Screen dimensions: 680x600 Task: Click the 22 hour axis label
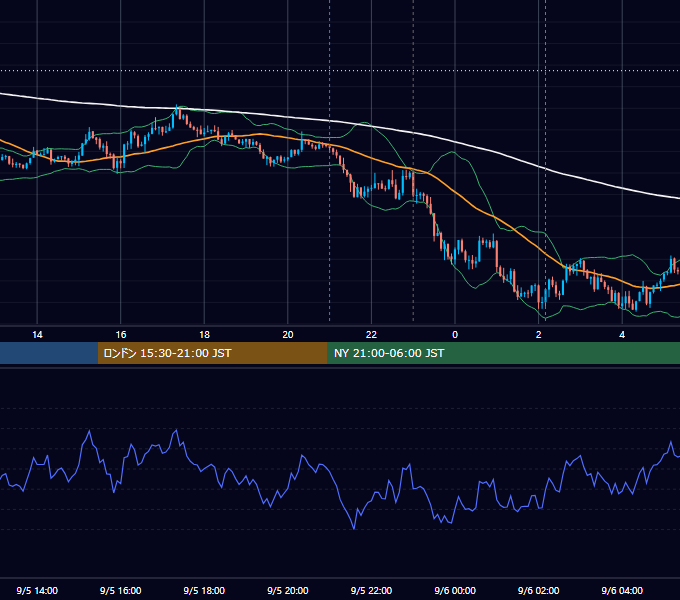371,335
